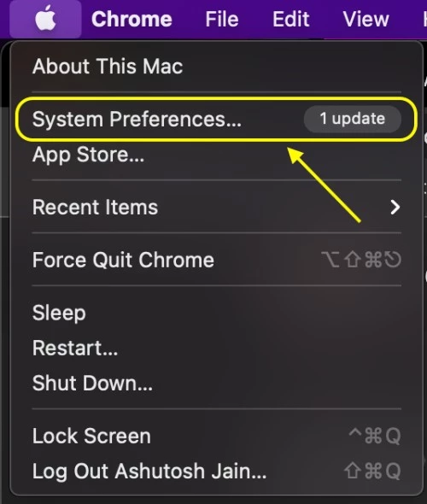The height and width of the screenshot is (504, 427).
Task: Select Log Out Ashutosh Jain...
Action: click(217, 472)
